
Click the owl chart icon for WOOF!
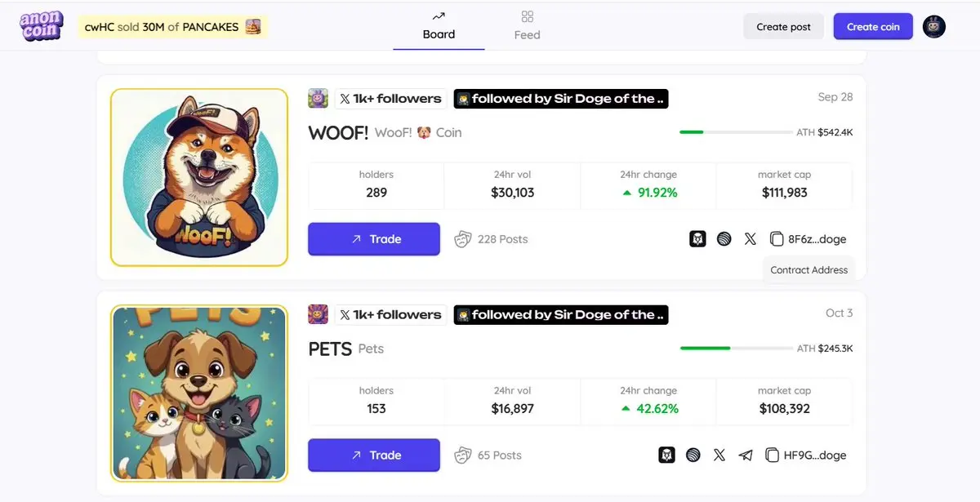coord(697,239)
